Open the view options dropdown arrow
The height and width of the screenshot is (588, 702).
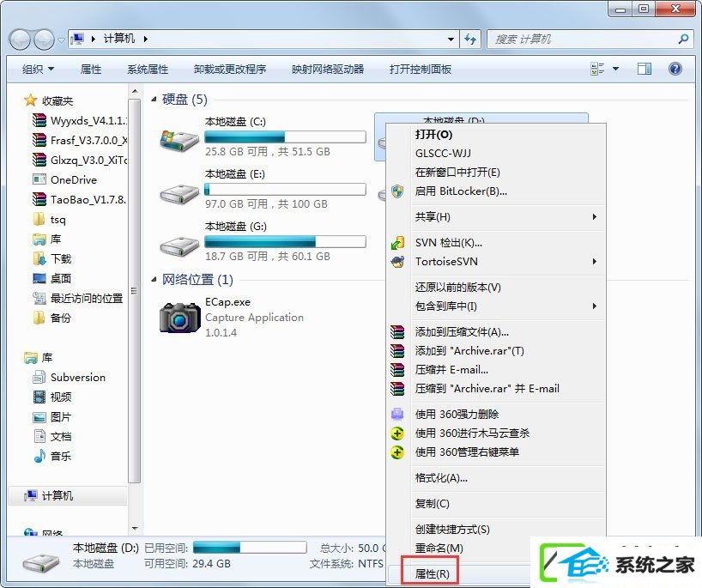(x=615, y=69)
